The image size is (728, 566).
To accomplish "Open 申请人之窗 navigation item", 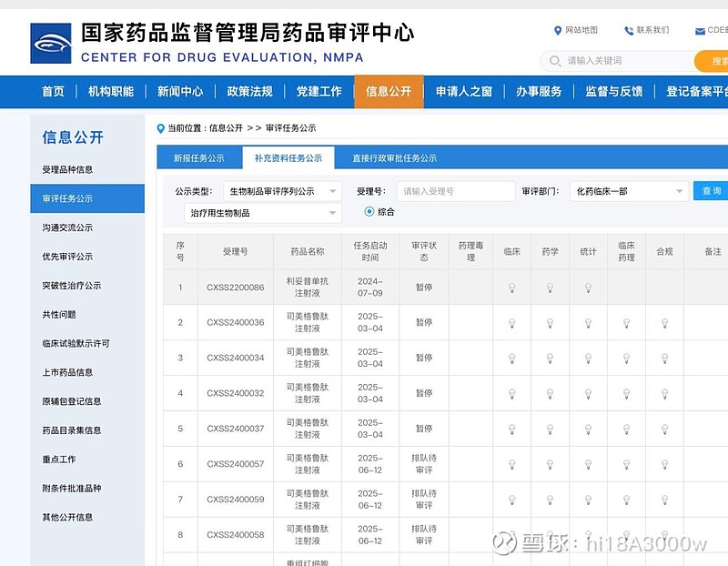I will (464, 92).
